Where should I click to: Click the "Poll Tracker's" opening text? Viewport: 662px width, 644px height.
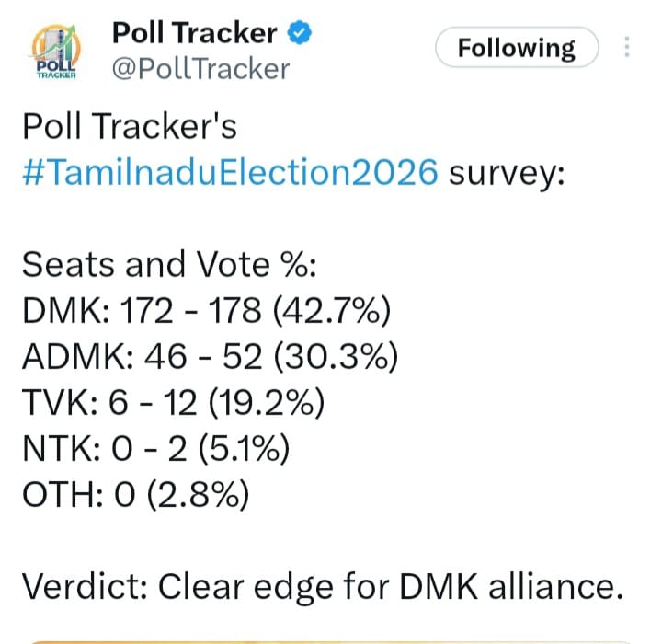pos(129,127)
